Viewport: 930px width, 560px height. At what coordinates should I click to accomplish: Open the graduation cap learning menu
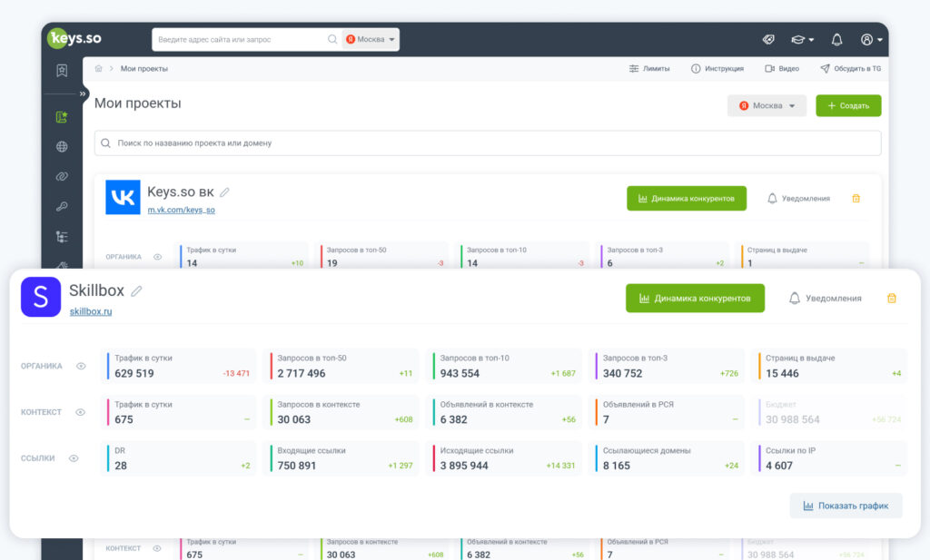tap(802, 40)
